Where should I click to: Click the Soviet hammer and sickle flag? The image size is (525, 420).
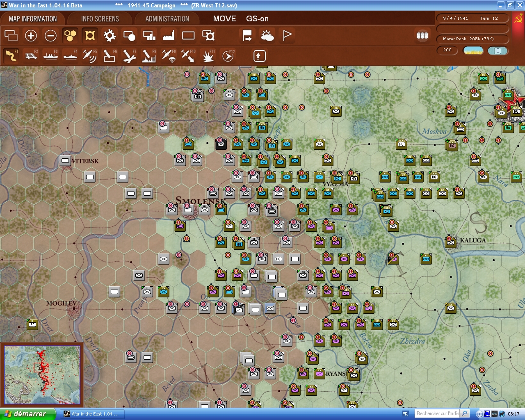coord(518,19)
